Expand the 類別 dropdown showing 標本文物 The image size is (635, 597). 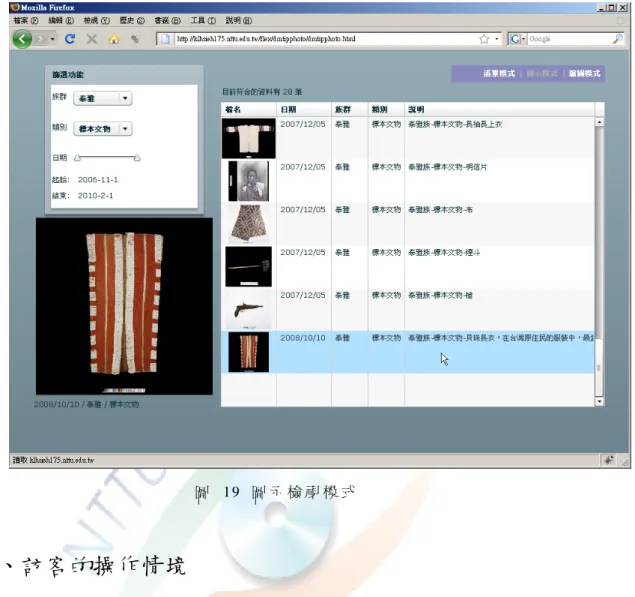pos(103,129)
